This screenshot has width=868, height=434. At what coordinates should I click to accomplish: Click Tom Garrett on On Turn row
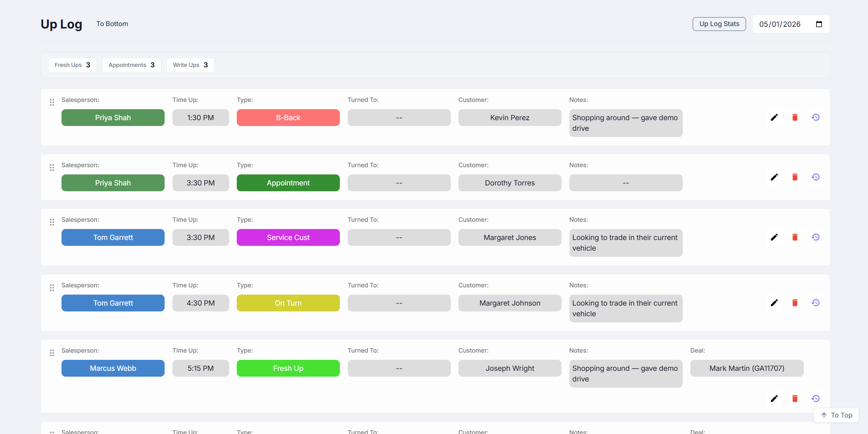click(x=113, y=303)
